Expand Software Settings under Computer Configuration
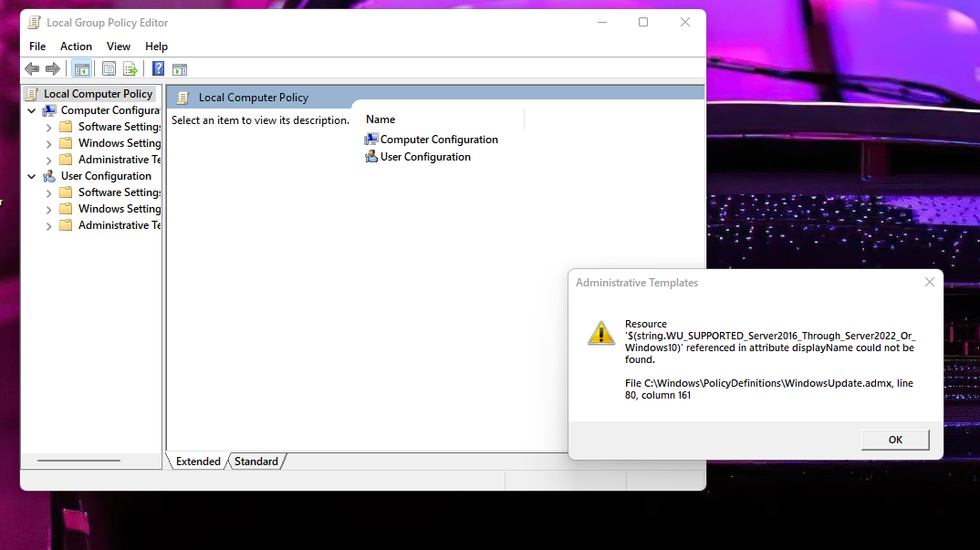The height and width of the screenshot is (550, 980). (x=49, y=128)
